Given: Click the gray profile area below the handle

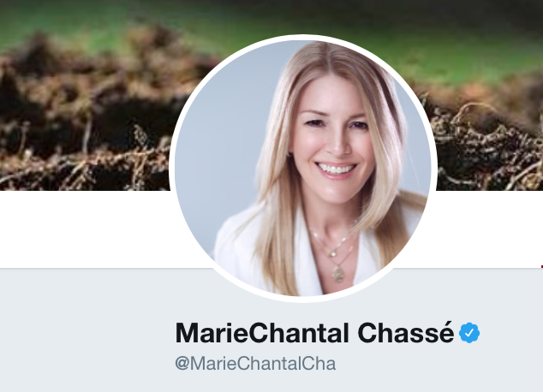Looking at the screenshot, I should [271, 383].
